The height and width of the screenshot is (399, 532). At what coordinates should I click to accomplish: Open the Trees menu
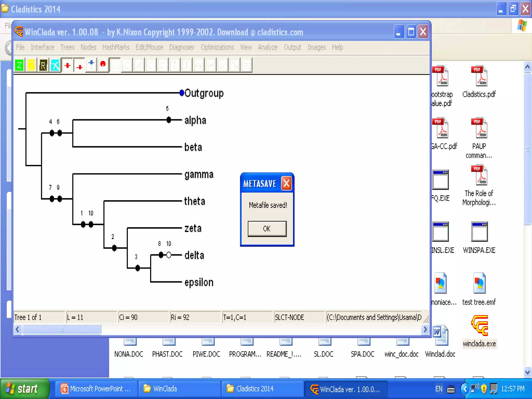point(67,47)
